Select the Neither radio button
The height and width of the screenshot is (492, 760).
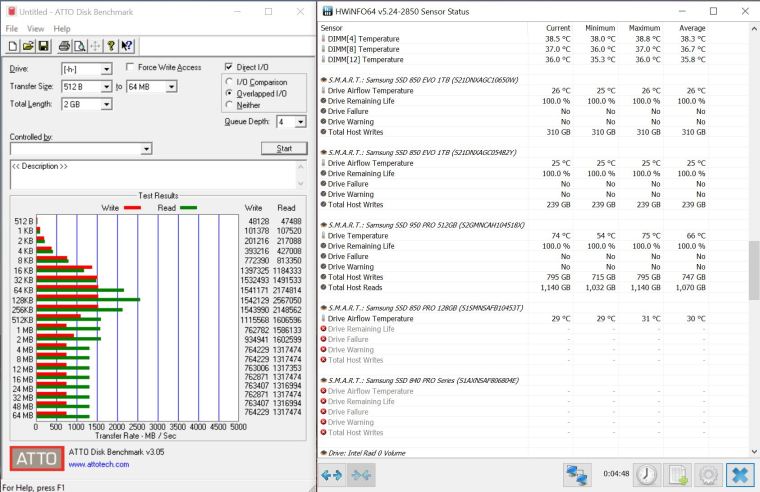click(229, 105)
